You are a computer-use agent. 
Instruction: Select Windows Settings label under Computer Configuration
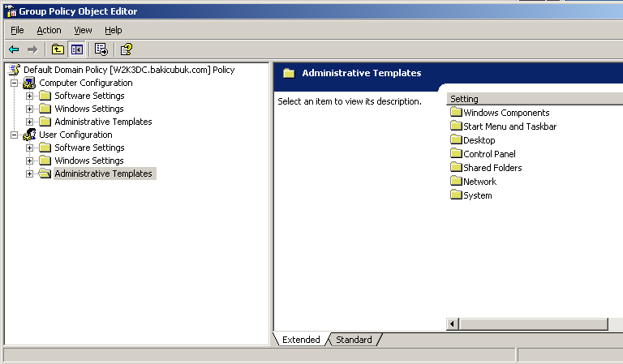pos(89,109)
